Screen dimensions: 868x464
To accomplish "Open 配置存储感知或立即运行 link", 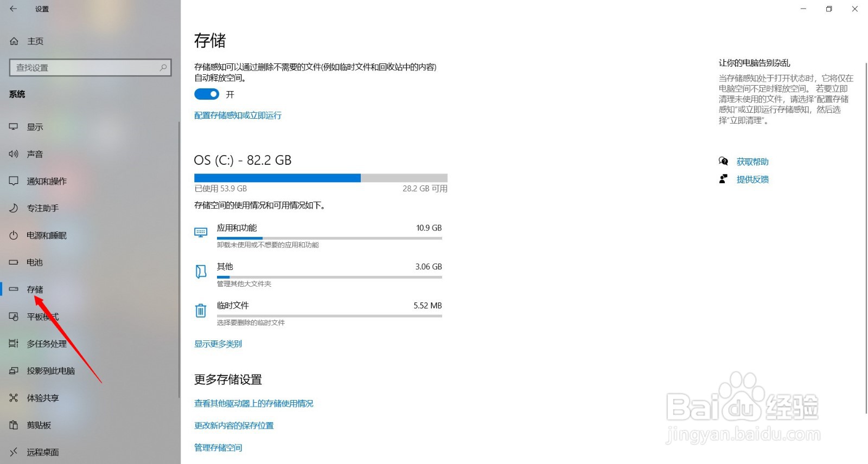I will (238, 115).
